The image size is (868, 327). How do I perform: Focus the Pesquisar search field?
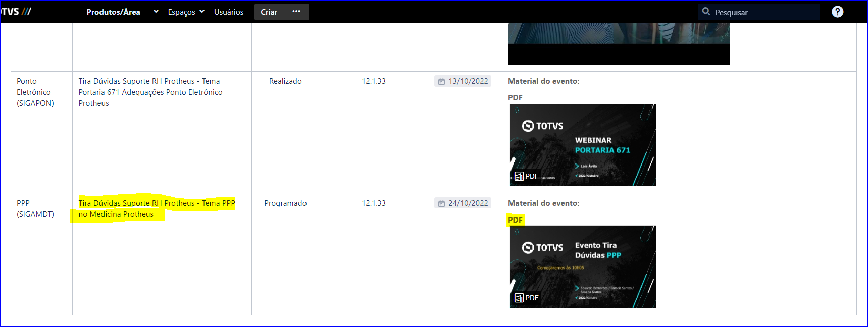point(758,12)
